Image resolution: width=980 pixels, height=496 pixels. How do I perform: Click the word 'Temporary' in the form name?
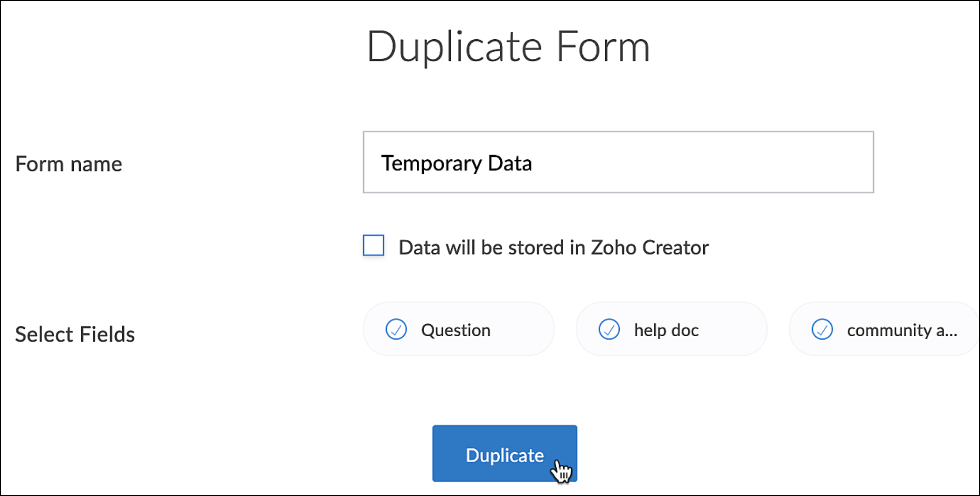[x=431, y=163]
